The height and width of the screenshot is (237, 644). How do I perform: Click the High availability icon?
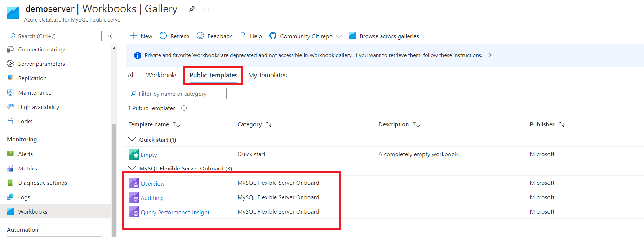[x=10, y=107]
